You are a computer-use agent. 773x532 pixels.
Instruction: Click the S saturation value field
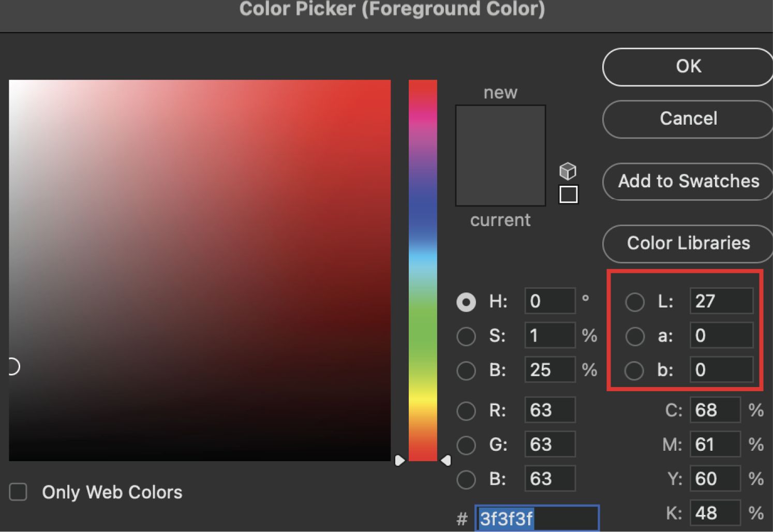click(550, 335)
